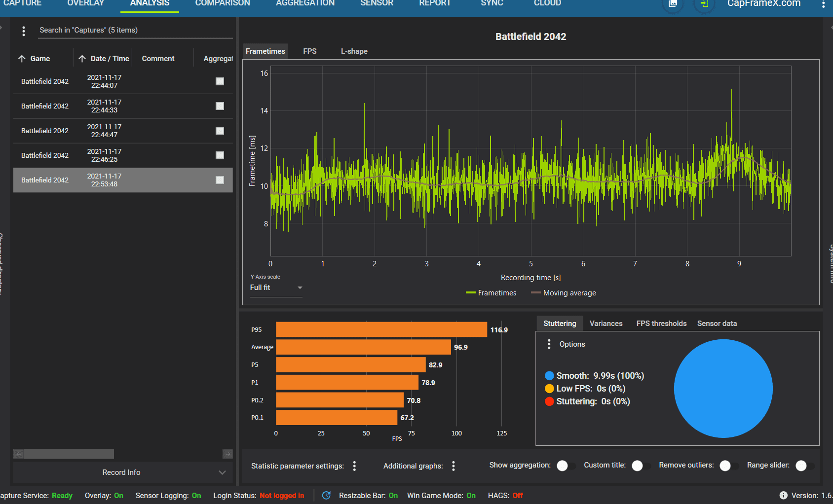Open Y-Axis scale Full fit dropdown
Screen dimensions: 833x504
tap(276, 288)
